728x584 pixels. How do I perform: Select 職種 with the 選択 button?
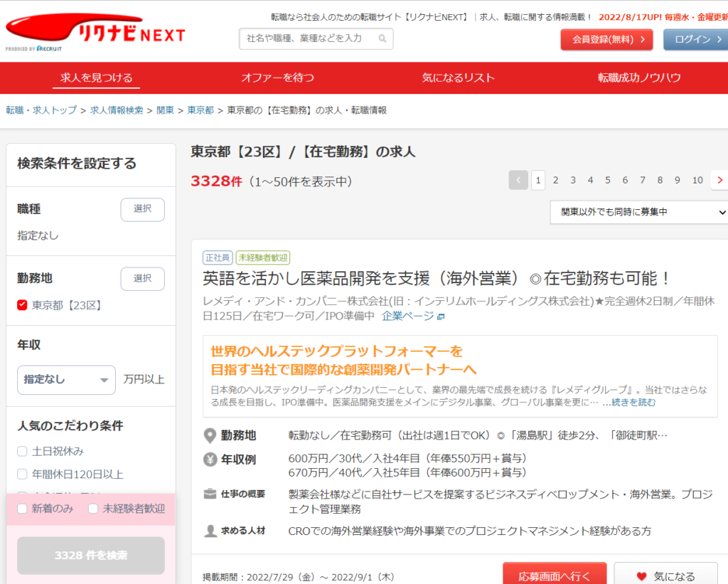point(142,210)
